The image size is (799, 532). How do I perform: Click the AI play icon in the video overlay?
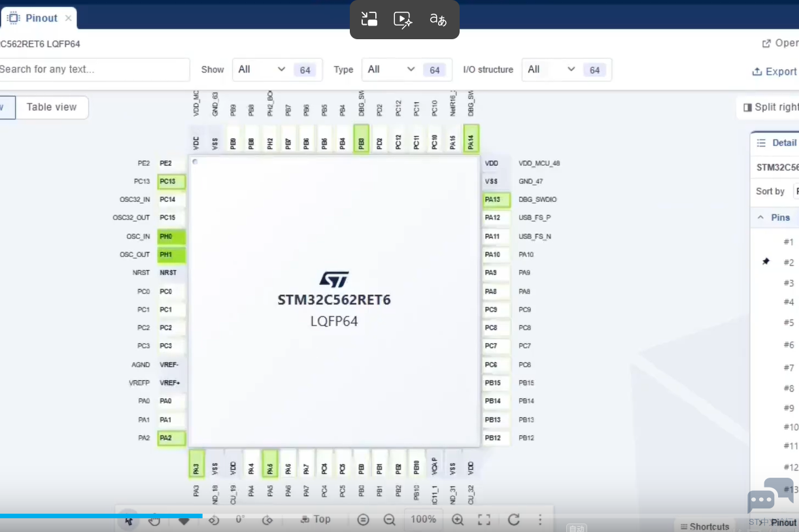point(403,20)
